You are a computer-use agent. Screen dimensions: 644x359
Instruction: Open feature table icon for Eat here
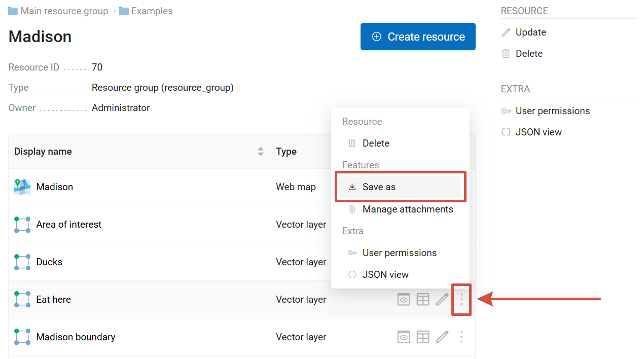(x=423, y=300)
